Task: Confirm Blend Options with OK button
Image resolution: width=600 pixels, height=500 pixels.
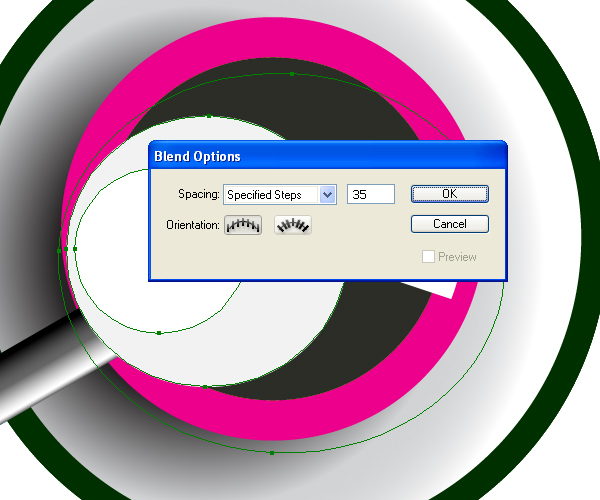Action: 450,194
